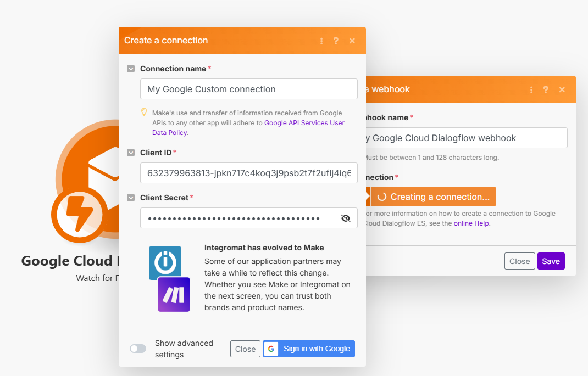
Task: Click the Integromat logo image
Action: [165, 263]
